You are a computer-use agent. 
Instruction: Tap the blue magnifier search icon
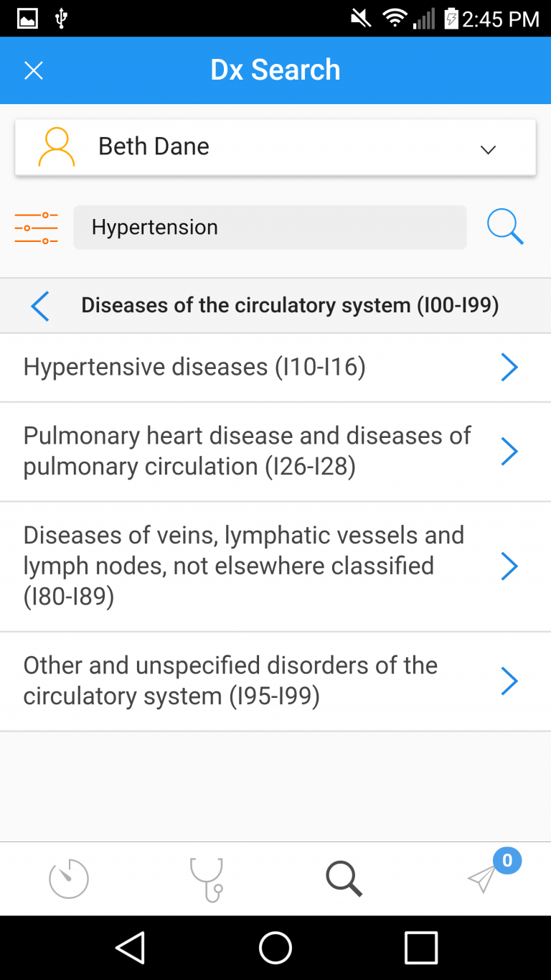505,228
